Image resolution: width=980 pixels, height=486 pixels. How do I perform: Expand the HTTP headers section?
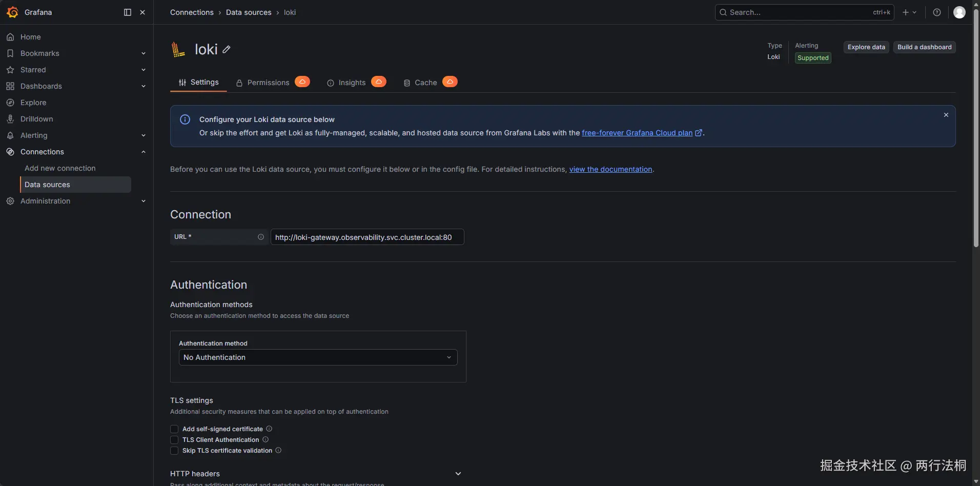pyautogui.click(x=458, y=474)
